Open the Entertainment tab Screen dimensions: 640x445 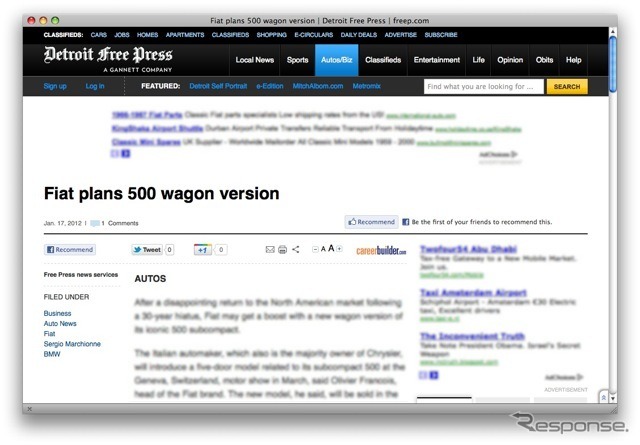(x=437, y=60)
